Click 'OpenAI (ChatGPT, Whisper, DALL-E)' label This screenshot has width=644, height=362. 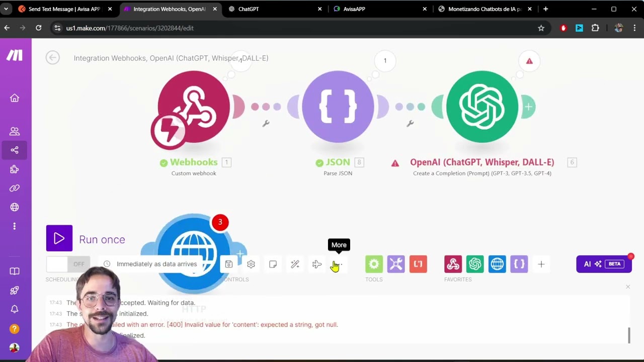482,162
